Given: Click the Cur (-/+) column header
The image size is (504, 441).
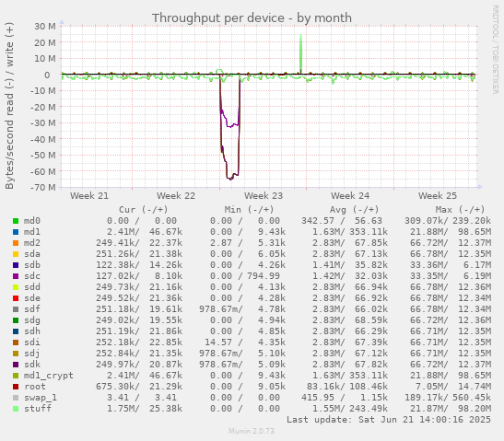Looking at the screenshot, I should [x=144, y=210].
